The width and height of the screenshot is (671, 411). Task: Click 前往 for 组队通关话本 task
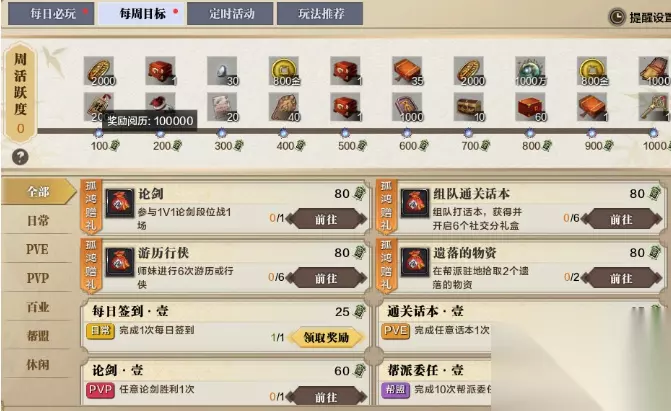click(x=621, y=220)
